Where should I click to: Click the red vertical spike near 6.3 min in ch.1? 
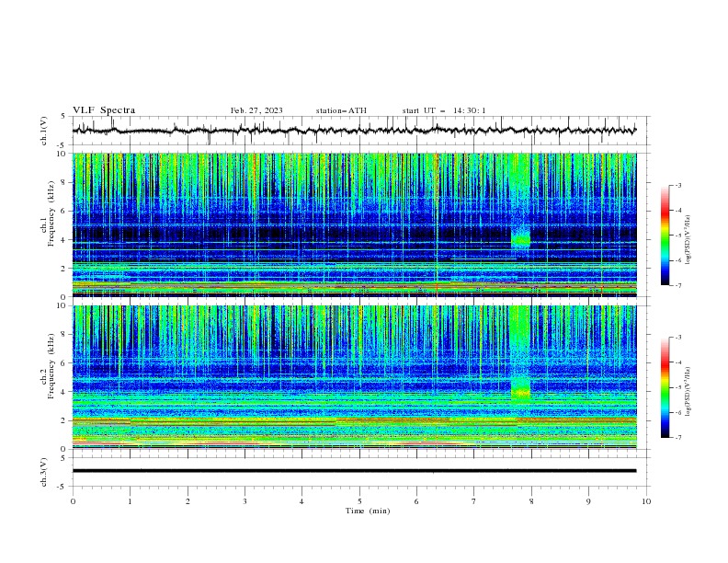pos(437,224)
